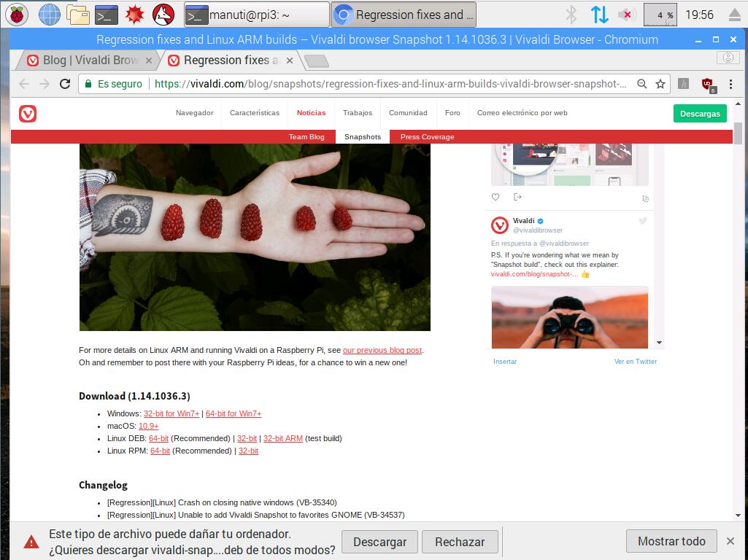Open the Chromium three-dot menu

(x=730, y=84)
